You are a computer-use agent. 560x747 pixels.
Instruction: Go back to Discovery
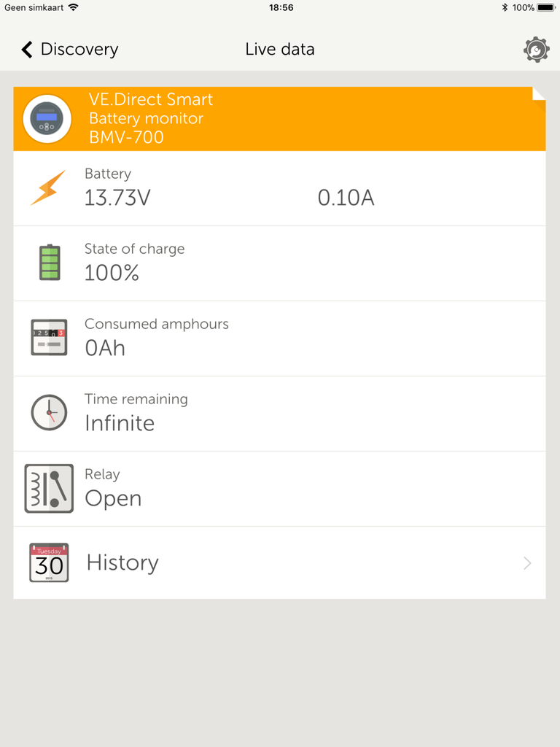pos(69,49)
